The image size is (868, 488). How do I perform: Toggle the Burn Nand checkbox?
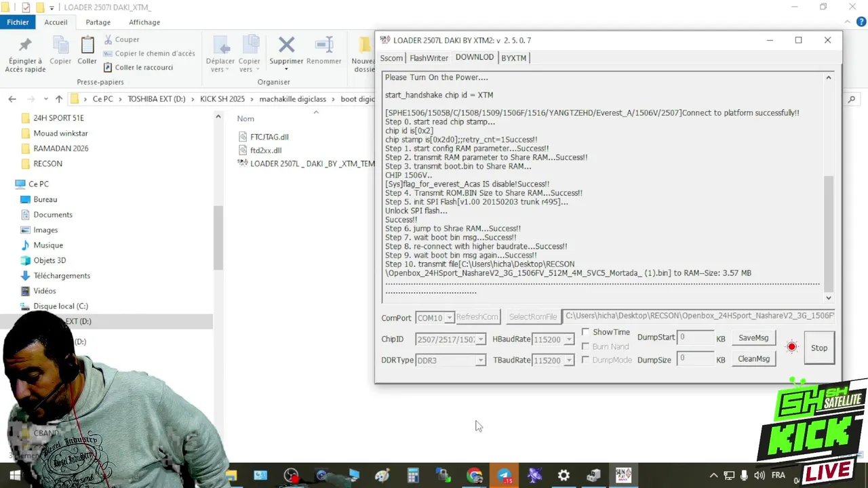point(586,346)
